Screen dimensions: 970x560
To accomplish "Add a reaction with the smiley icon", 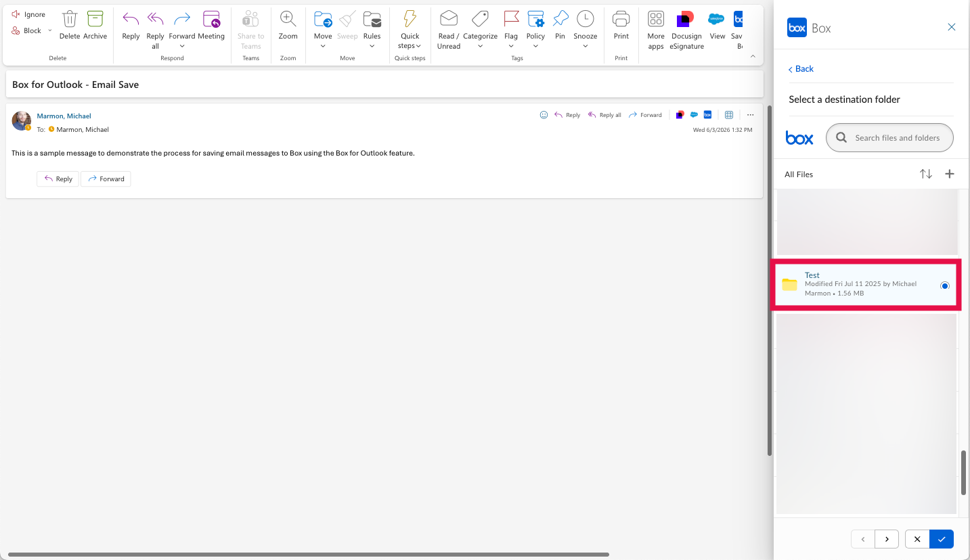I will tap(544, 115).
